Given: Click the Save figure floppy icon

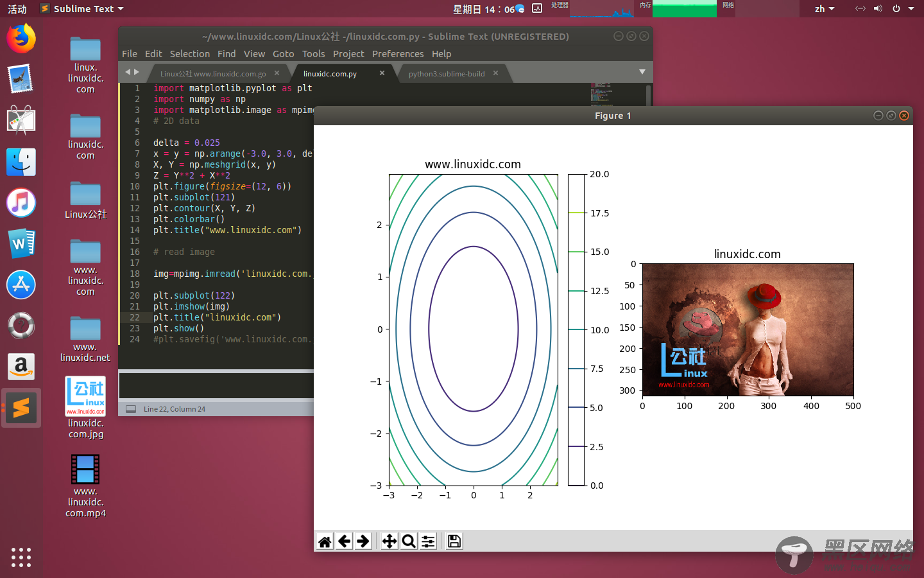Looking at the screenshot, I should 454,541.
